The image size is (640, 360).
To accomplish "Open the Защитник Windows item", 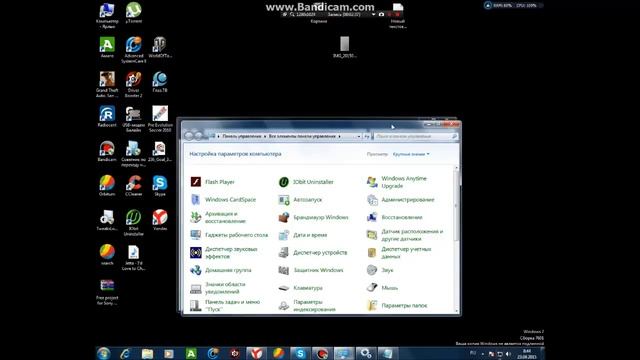I will (311, 270).
